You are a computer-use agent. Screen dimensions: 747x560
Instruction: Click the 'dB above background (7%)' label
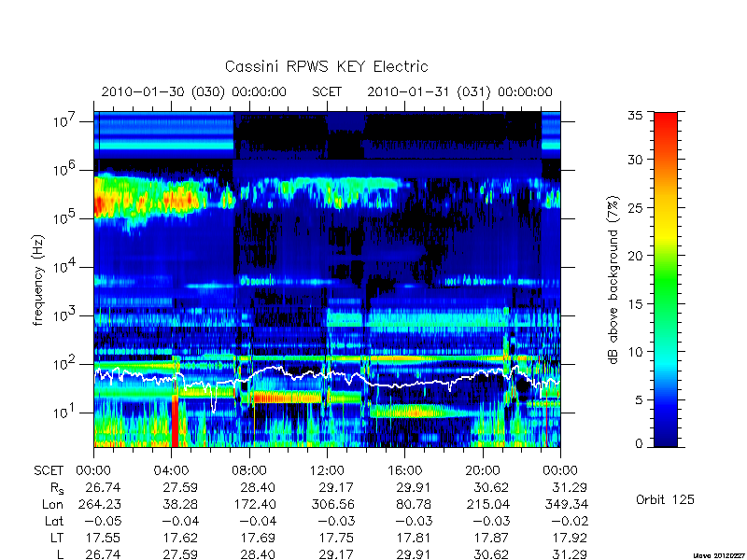[x=613, y=280]
